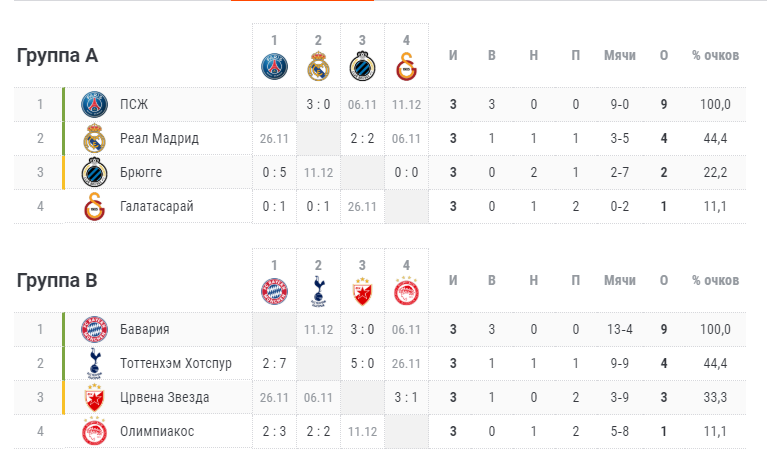
Task: Open Олимпиакос team page
Action: click(157, 431)
